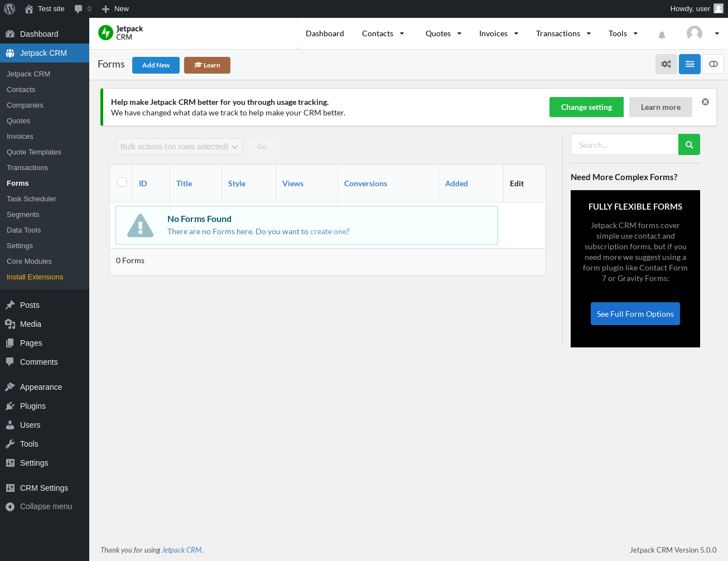Click the Jetpack CRM sidebar people icon
The image size is (728, 561).
point(10,53)
